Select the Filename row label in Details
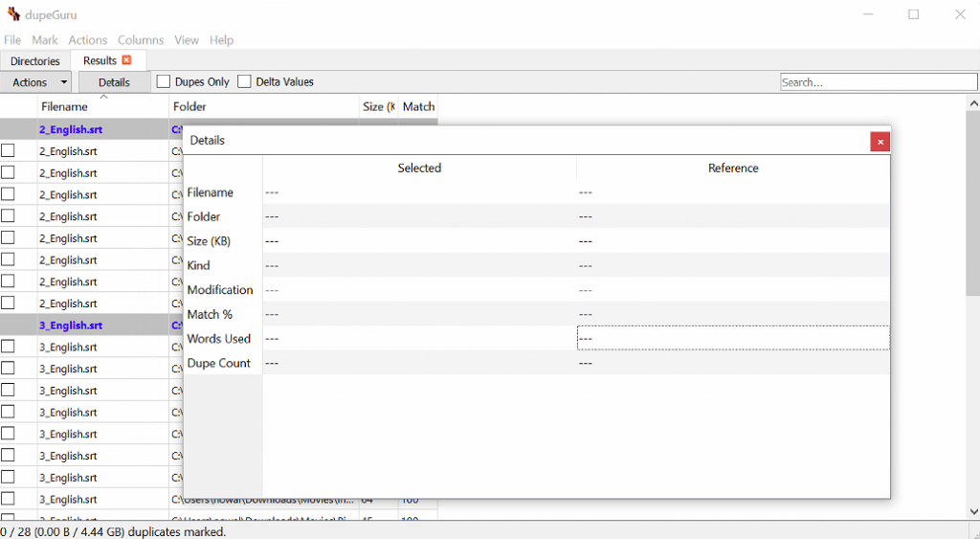Viewport: 980px width, 539px height. pyautogui.click(x=222, y=192)
